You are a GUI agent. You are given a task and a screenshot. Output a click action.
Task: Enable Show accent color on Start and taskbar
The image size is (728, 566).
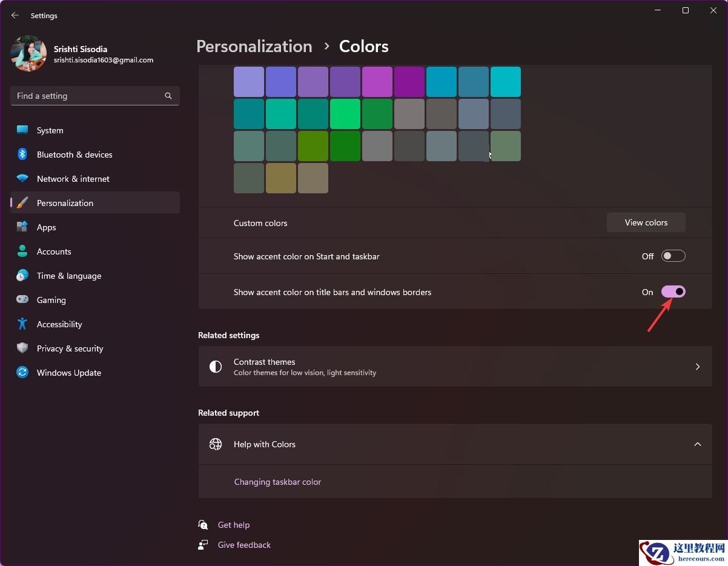pos(673,256)
